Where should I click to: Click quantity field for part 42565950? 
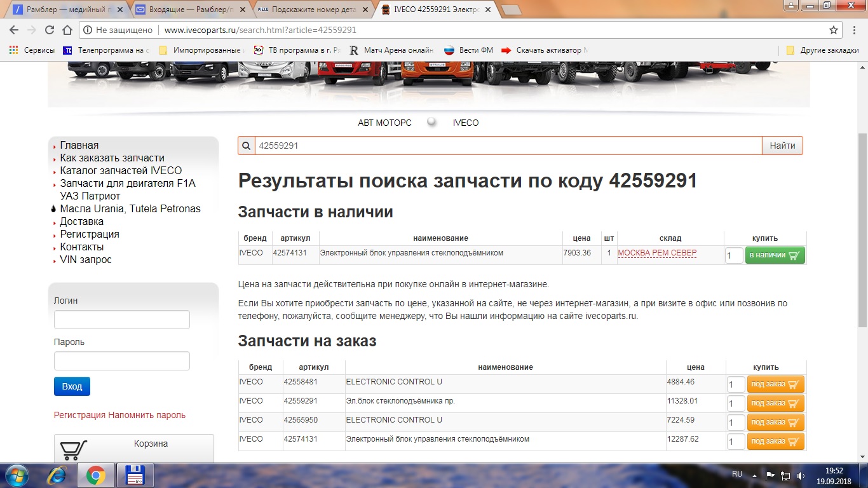point(736,423)
